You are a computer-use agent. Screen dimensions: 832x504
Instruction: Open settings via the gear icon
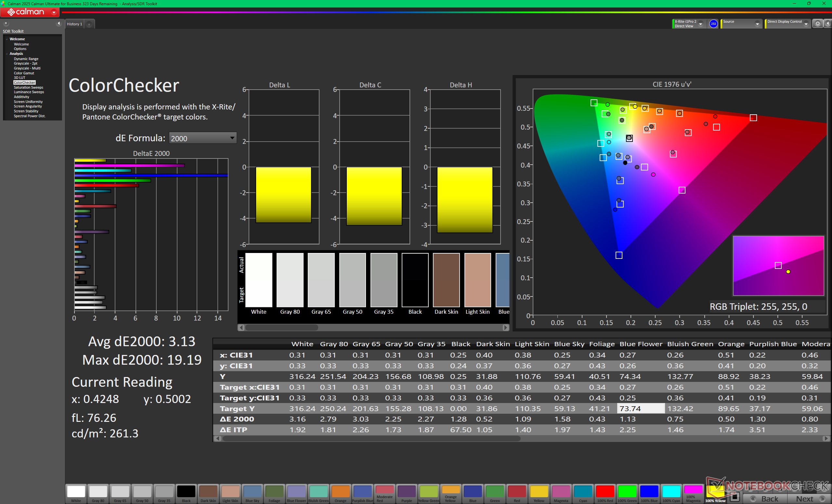pos(817,24)
